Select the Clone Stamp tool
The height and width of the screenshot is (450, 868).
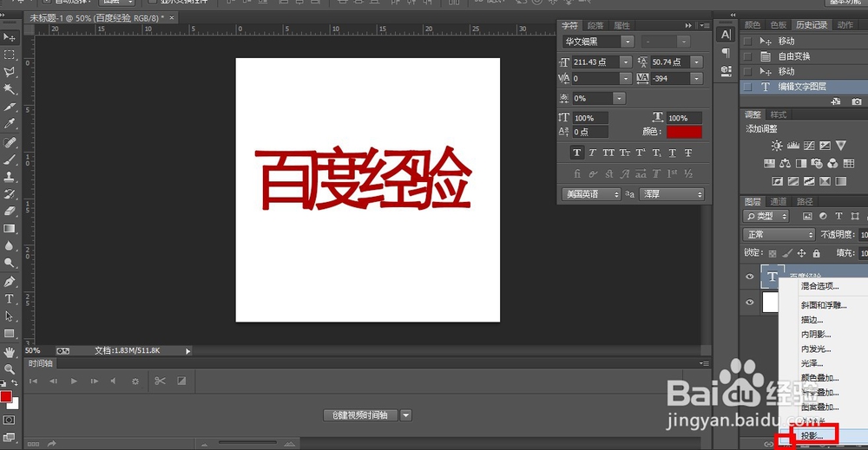click(x=10, y=177)
